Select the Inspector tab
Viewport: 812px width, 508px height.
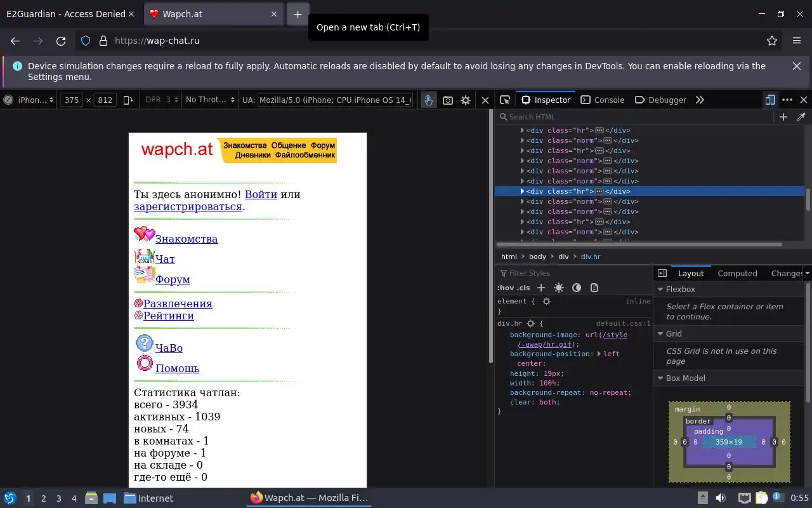tap(546, 100)
